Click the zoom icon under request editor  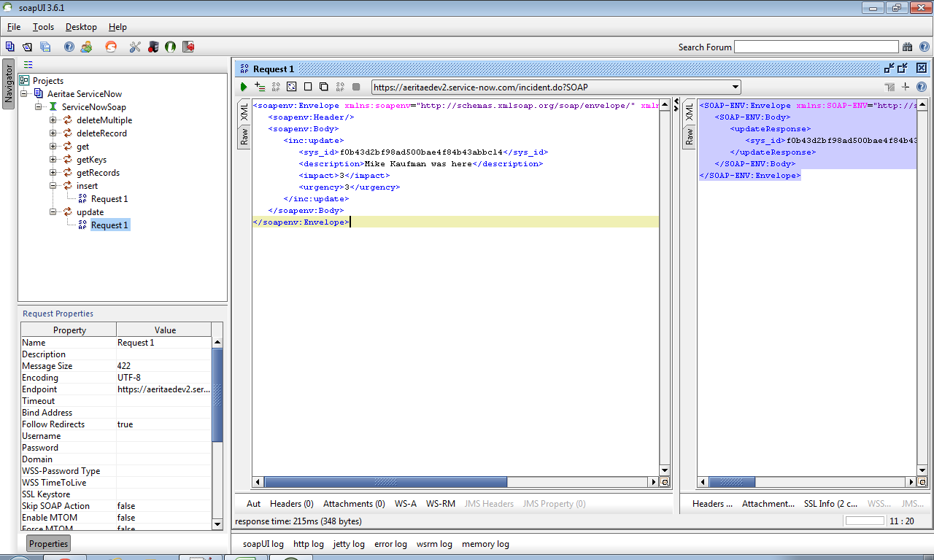tap(665, 483)
